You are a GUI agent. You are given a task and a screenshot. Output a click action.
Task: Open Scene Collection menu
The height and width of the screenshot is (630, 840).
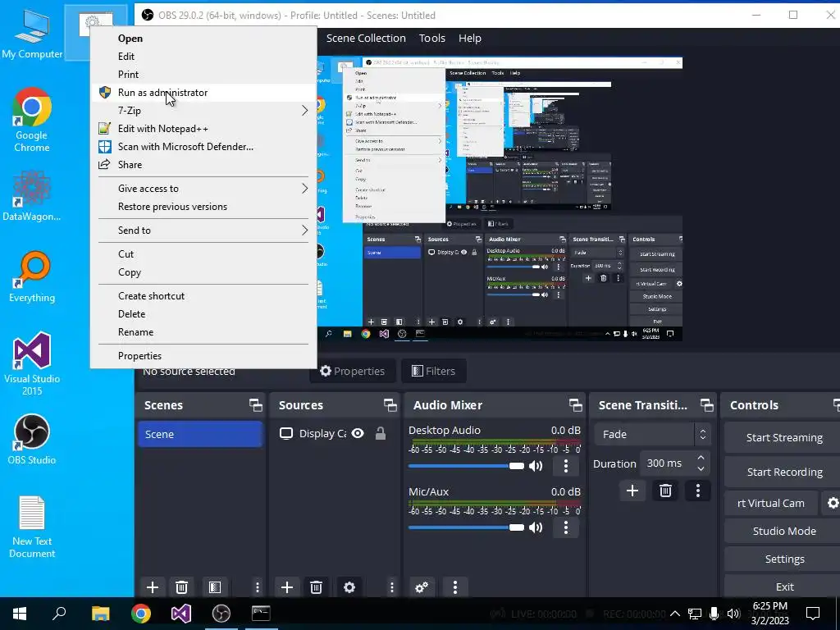click(x=366, y=38)
